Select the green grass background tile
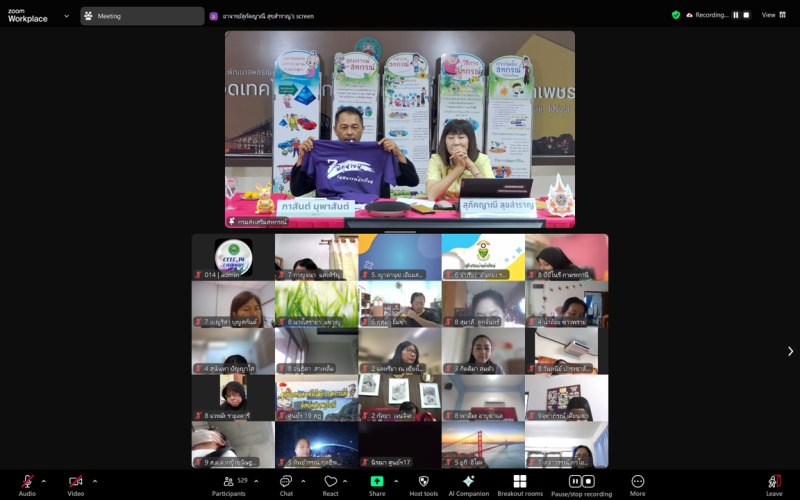The width and height of the screenshot is (800, 500). (316, 304)
